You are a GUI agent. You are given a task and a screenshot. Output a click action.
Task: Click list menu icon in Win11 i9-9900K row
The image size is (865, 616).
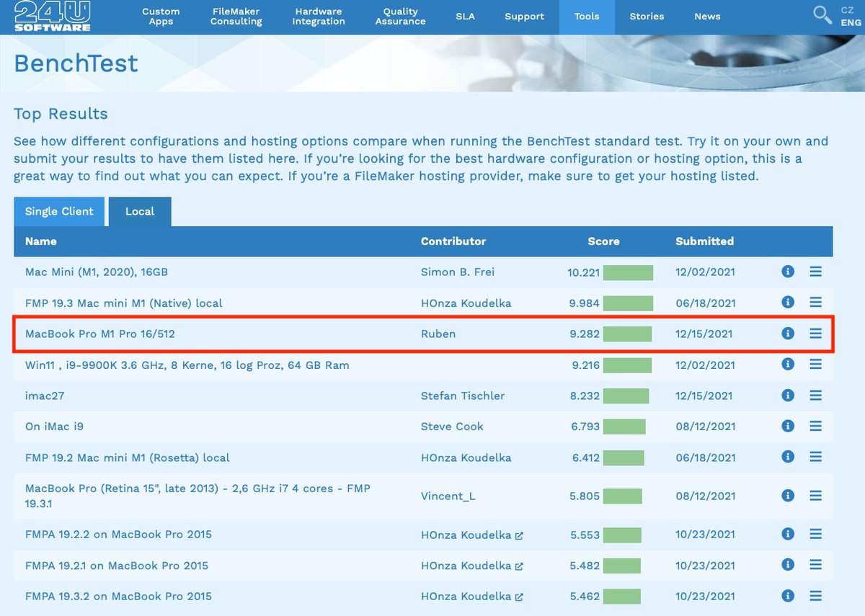click(x=815, y=365)
